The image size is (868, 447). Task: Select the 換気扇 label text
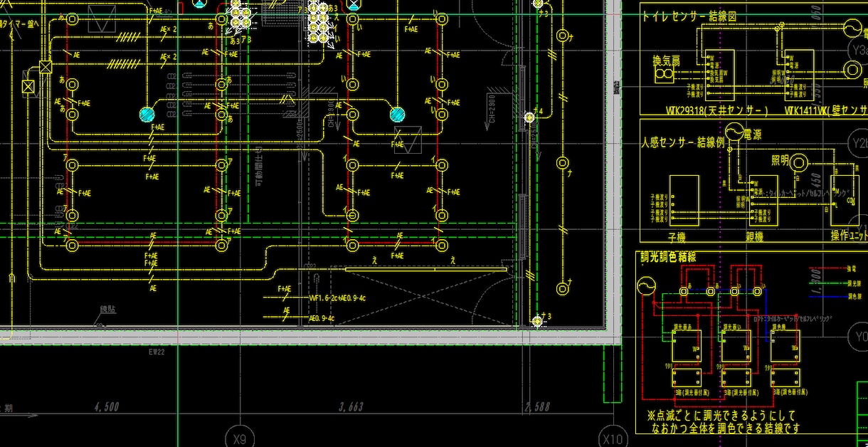(x=667, y=61)
